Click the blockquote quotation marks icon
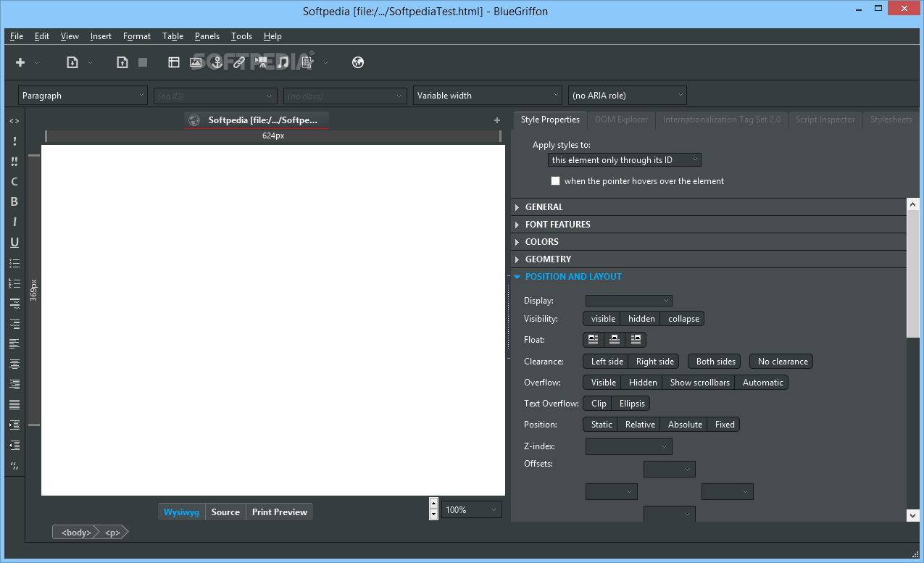 click(14, 465)
